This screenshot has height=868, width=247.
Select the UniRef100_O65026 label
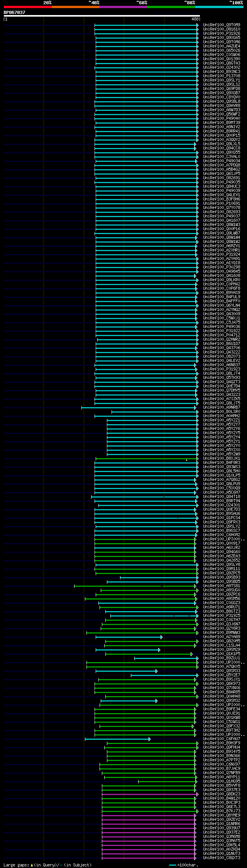[x=222, y=51]
